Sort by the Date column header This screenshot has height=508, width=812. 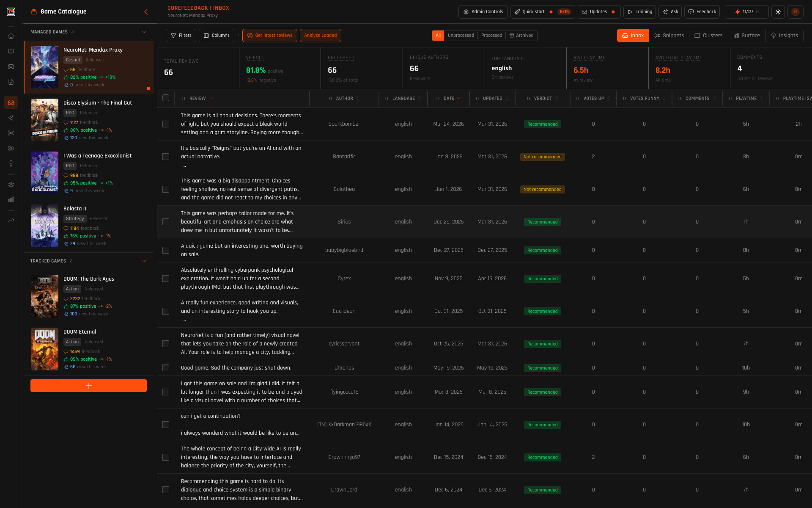point(449,98)
